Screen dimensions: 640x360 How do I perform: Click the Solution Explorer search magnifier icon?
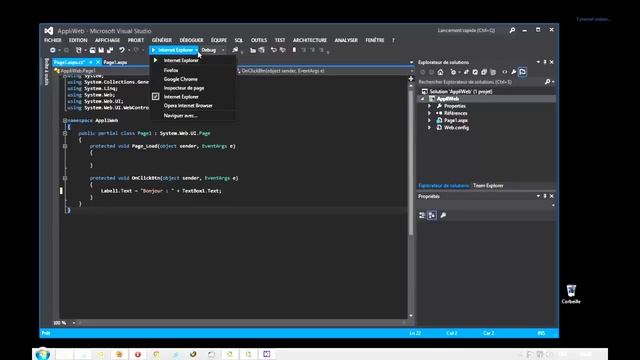click(547, 82)
